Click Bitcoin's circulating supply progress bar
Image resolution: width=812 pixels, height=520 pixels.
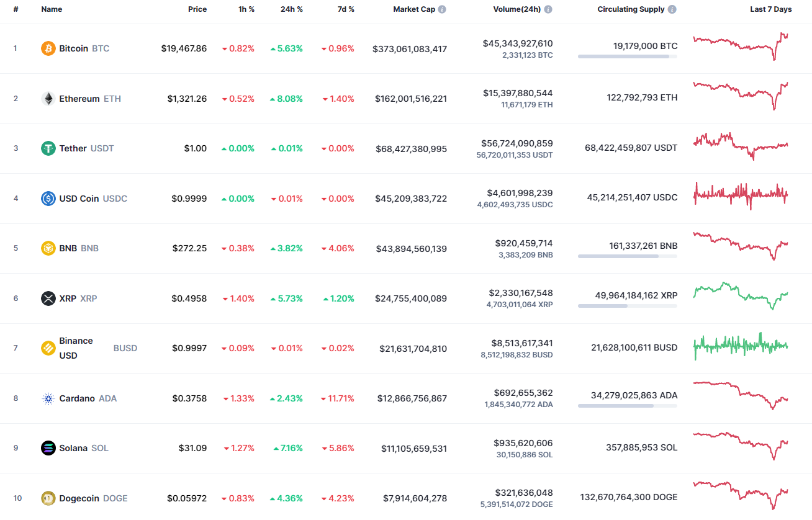click(x=627, y=56)
